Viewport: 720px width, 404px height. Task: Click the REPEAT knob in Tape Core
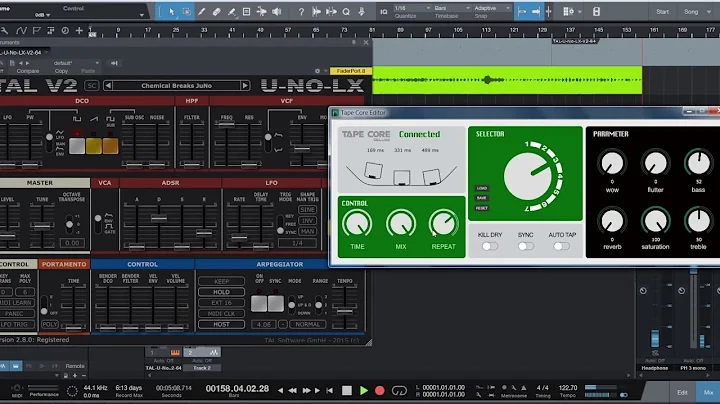click(x=443, y=224)
